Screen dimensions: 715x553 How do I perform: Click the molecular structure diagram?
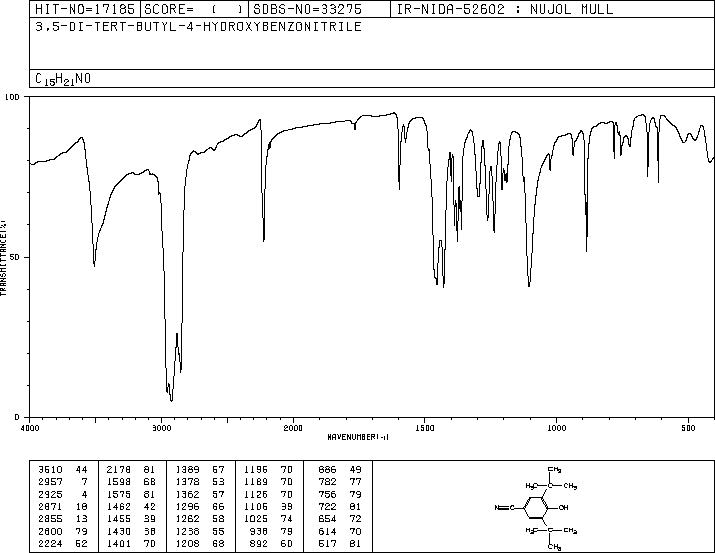536,507
